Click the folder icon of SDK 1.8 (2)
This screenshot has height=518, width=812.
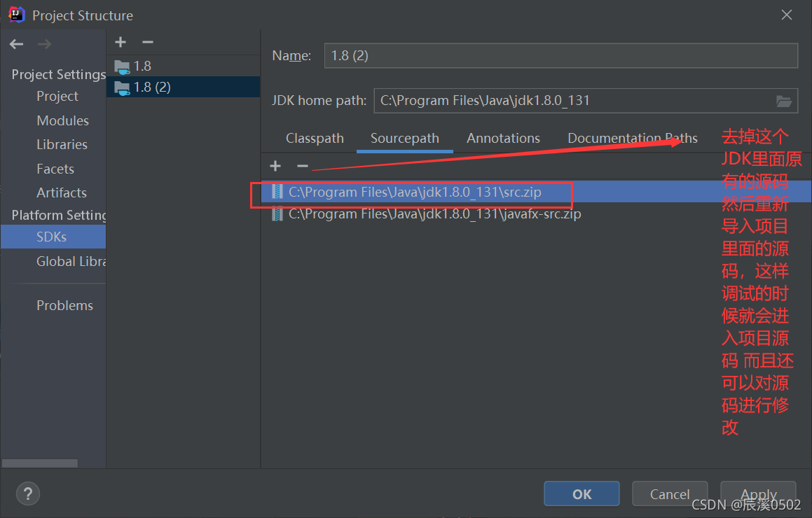(x=122, y=87)
